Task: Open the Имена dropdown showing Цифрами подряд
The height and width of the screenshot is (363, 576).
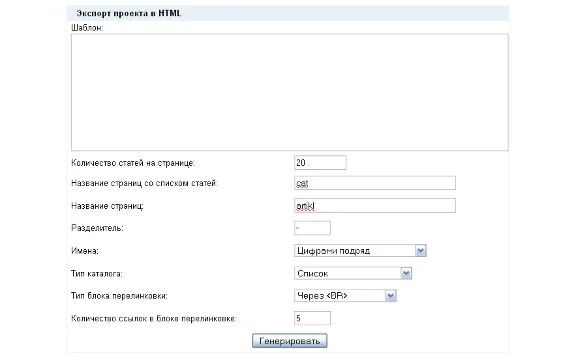Action: 360,251
